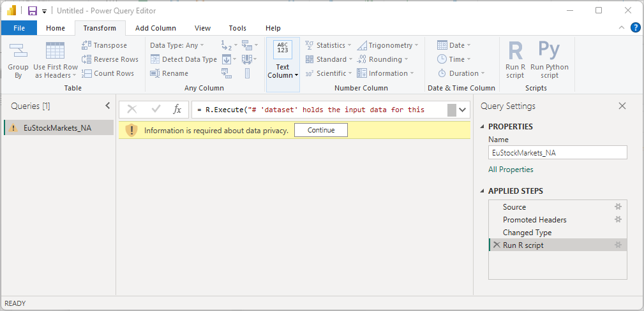Click the Save icon in title bar
The width and height of the screenshot is (644, 311).
tap(33, 11)
